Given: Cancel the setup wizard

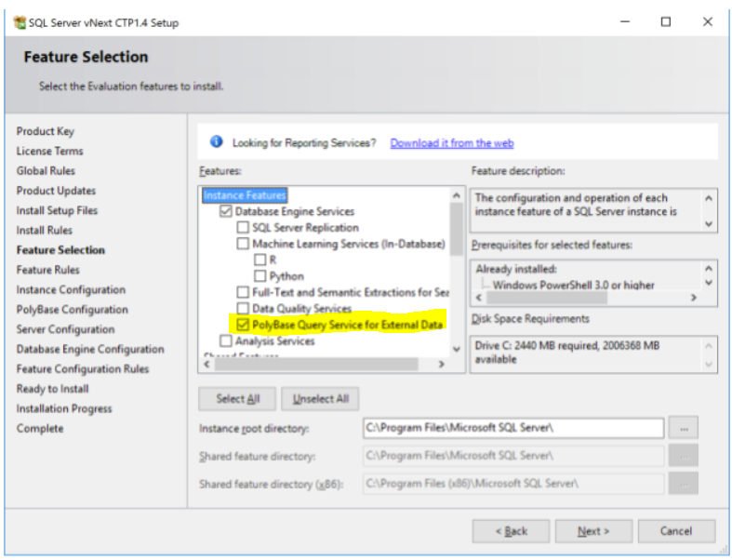Looking at the screenshot, I should click(676, 531).
